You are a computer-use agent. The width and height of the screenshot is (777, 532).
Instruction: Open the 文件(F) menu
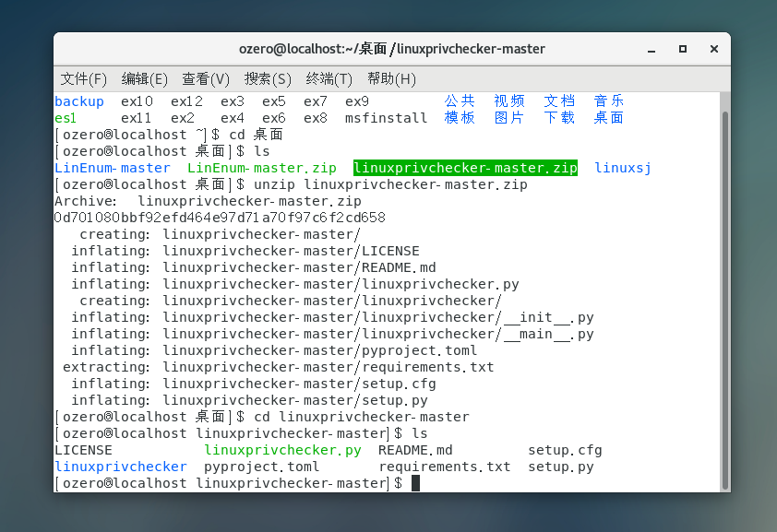coord(84,78)
